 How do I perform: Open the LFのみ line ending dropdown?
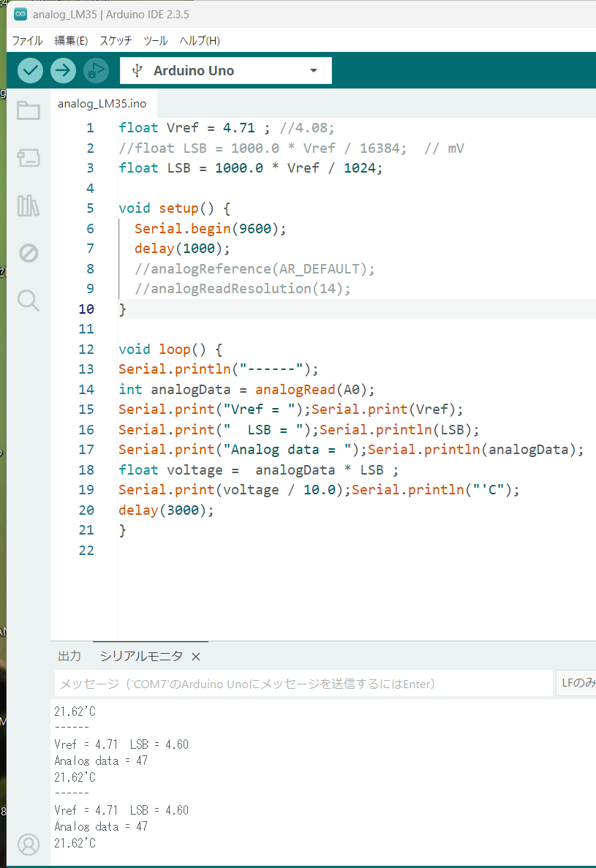click(576, 683)
